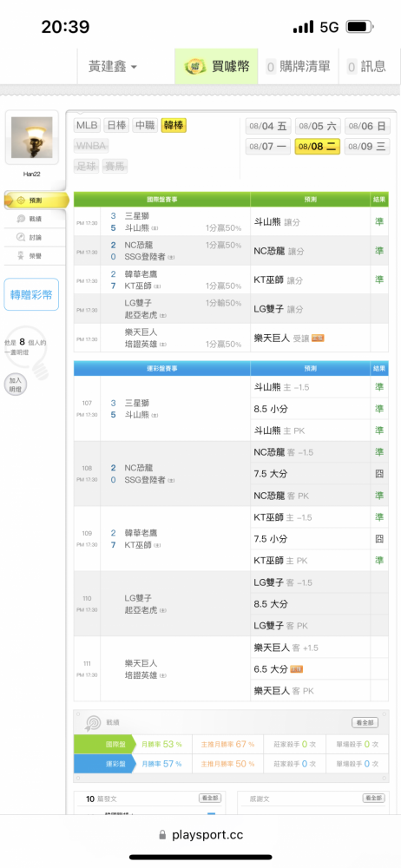Select date 08/04 五

click(268, 126)
